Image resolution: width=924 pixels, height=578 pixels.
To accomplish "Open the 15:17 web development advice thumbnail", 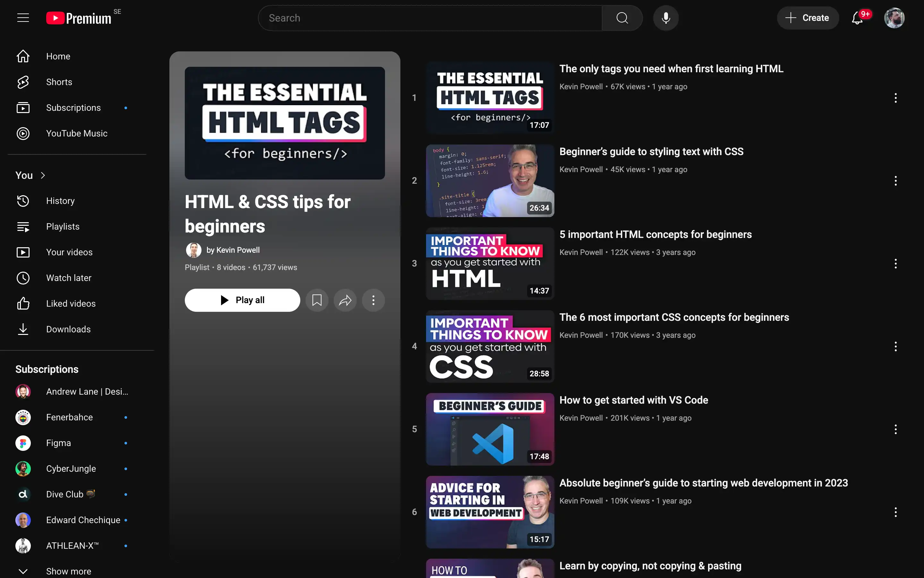I will point(490,512).
